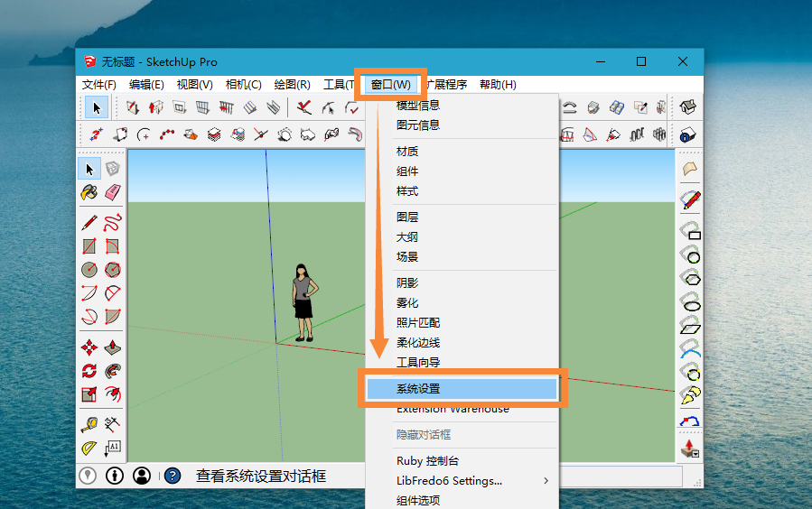Click the house with blue info icon
812x509 pixels.
tap(687, 135)
